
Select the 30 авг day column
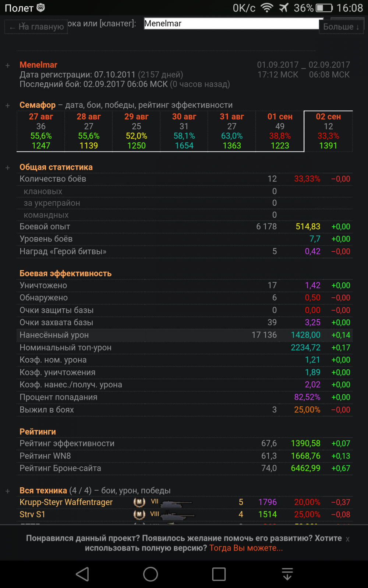tap(184, 131)
